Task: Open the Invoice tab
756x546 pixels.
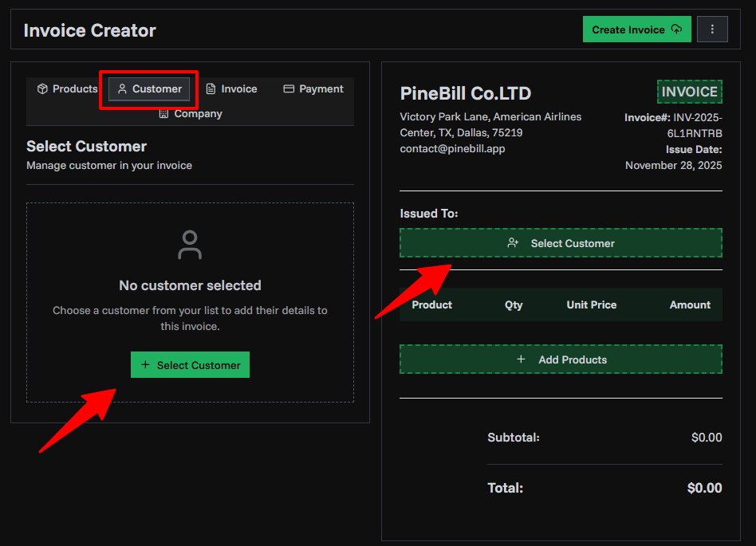Action: (x=231, y=88)
